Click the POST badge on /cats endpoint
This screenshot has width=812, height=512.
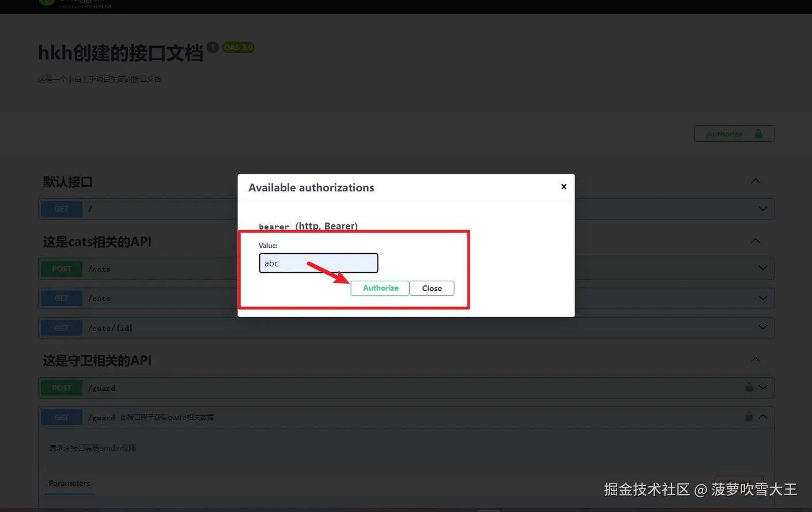point(61,268)
